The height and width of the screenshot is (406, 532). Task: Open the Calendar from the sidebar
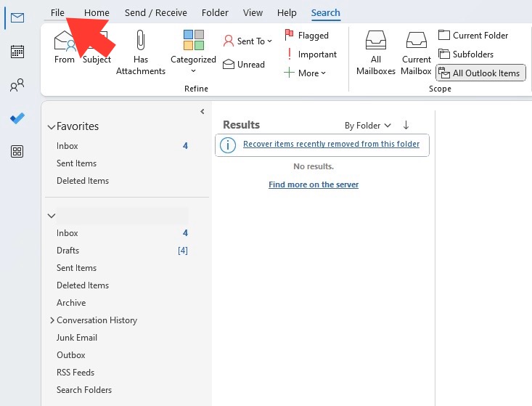pos(17,52)
